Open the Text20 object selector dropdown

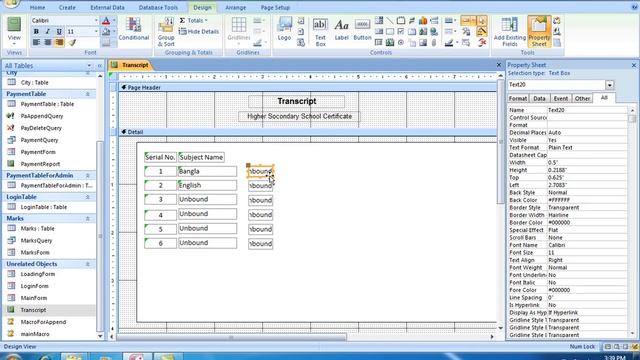609,85
